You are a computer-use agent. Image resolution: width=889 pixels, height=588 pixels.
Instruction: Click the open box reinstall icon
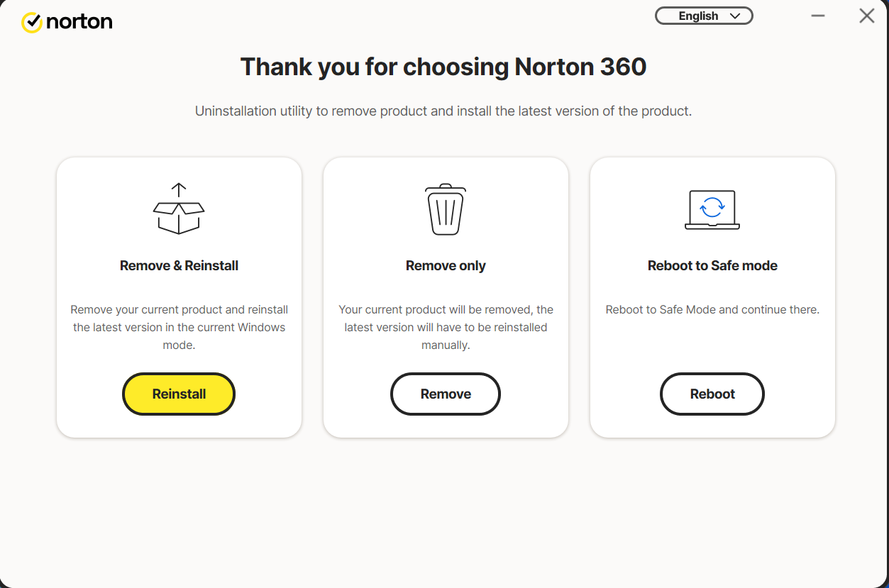(x=179, y=209)
